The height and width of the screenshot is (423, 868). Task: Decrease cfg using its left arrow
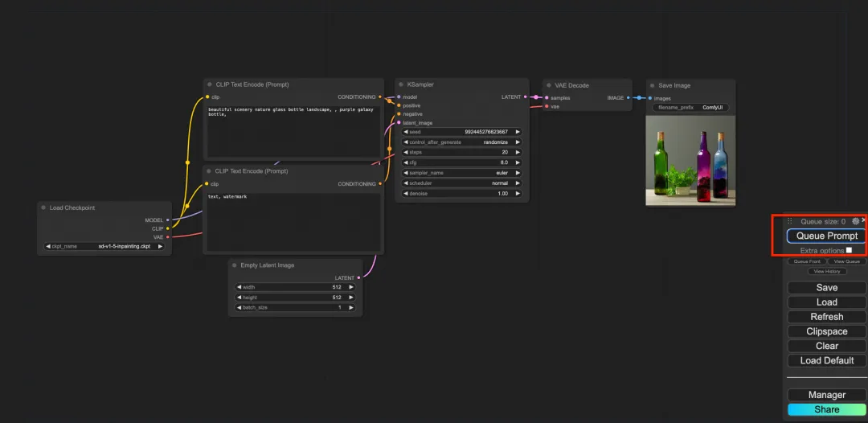(x=406, y=162)
